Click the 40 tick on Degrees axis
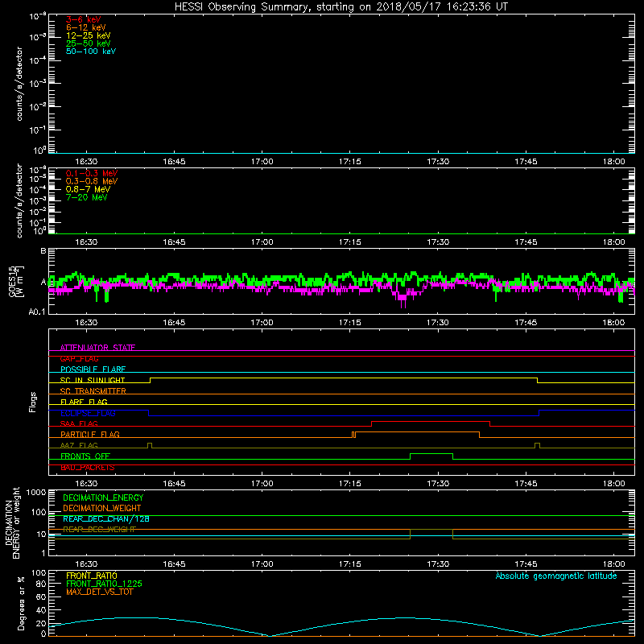The image size is (644, 644). 42,610
